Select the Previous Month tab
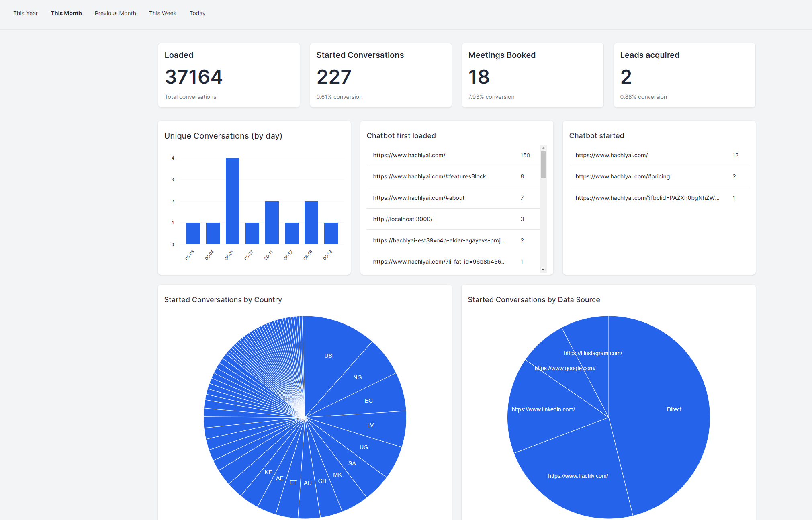 pos(115,13)
